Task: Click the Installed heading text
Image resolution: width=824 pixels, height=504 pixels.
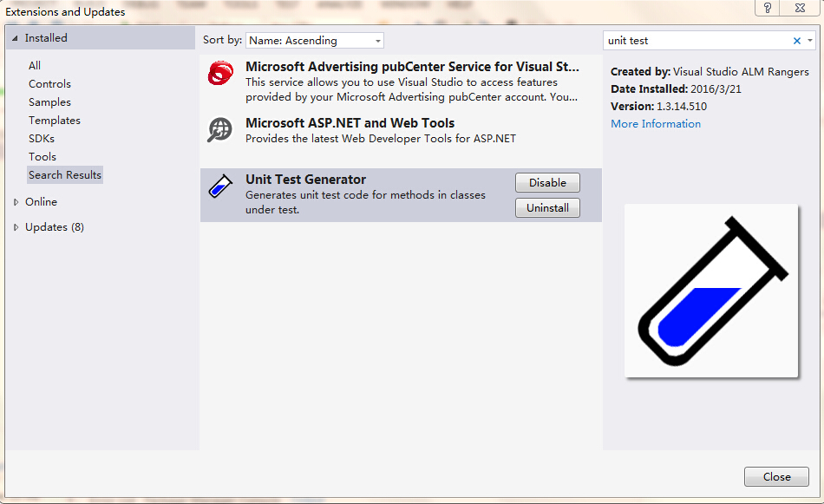Action: pos(46,38)
